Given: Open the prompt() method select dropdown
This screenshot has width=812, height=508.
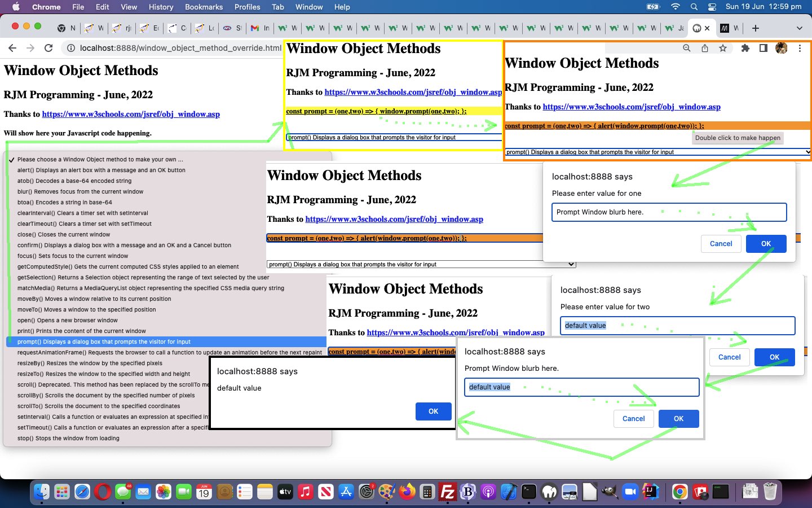Looking at the screenshot, I should coord(420,264).
